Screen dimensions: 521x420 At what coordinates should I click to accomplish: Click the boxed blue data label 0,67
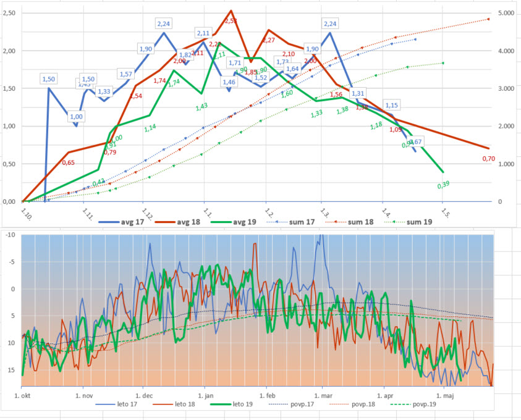(x=415, y=142)
